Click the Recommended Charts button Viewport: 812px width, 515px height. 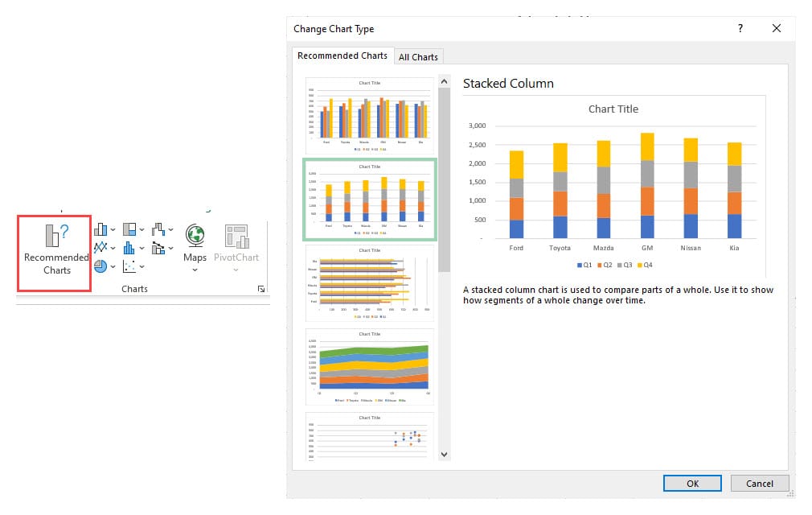tap(55, 252)
